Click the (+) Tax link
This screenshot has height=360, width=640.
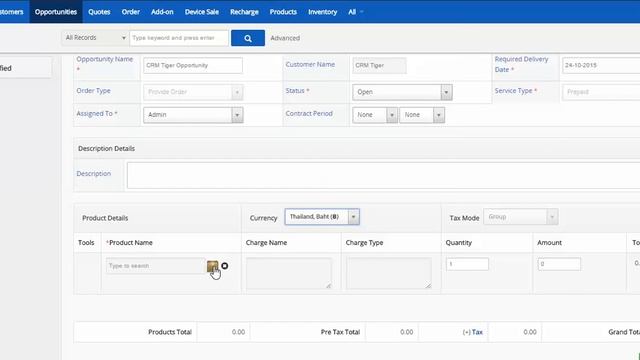point(473,332)
